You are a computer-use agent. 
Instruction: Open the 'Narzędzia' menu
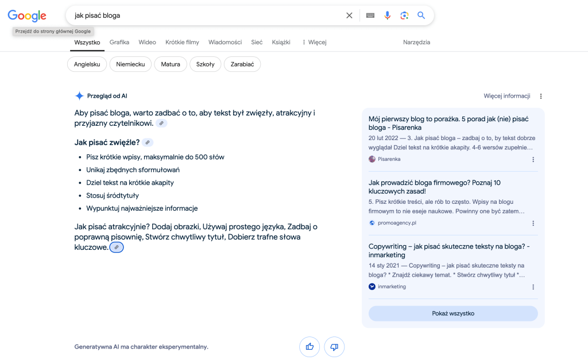[x=416, y=42]
